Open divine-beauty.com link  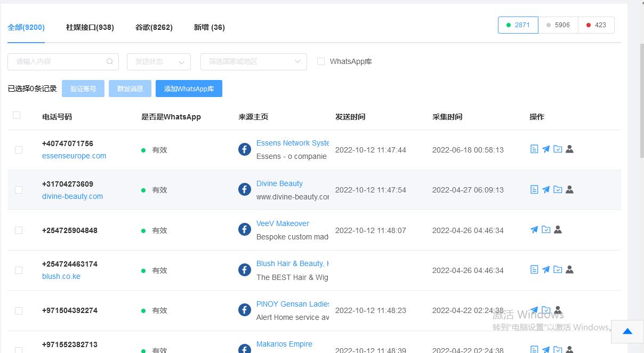coord(73,196)
